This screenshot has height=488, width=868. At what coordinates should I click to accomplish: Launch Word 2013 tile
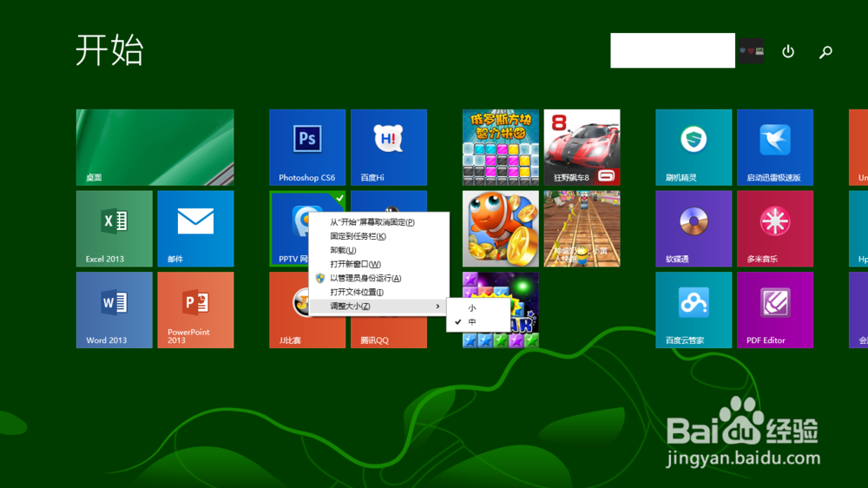pyautogui.click(x=114, y=310)
